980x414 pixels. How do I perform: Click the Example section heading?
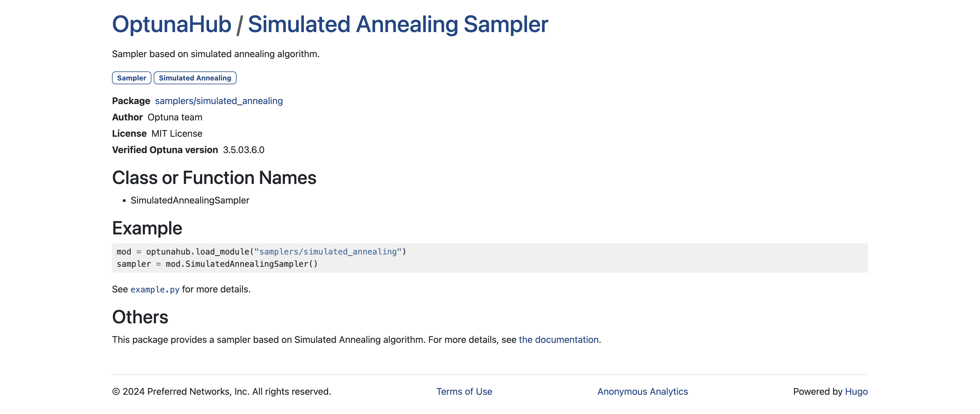click(147, 228)
